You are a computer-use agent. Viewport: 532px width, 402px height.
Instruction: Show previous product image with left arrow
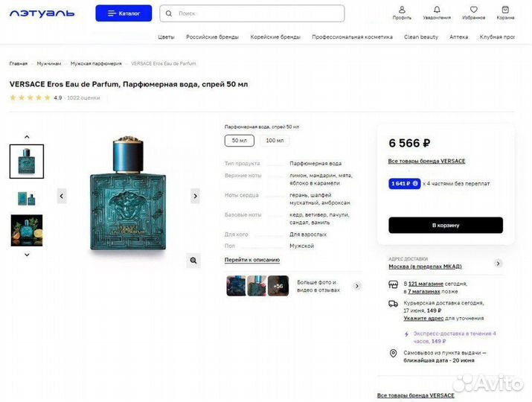click(62, 196)
